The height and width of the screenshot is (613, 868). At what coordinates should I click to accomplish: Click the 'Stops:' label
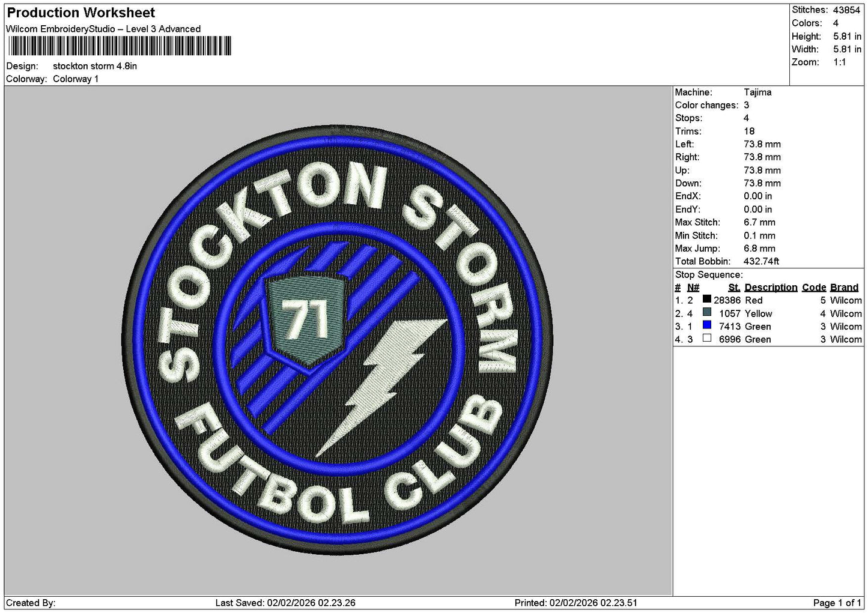[688, 118]
